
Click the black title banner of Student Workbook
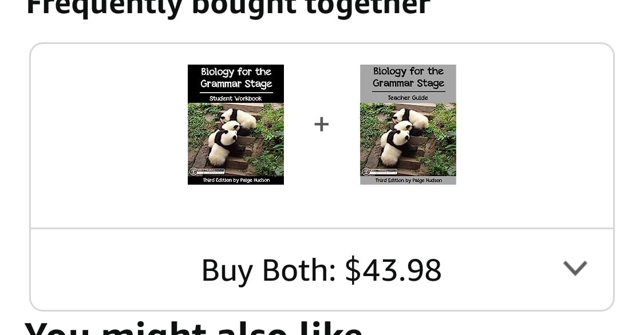(236, 83)
